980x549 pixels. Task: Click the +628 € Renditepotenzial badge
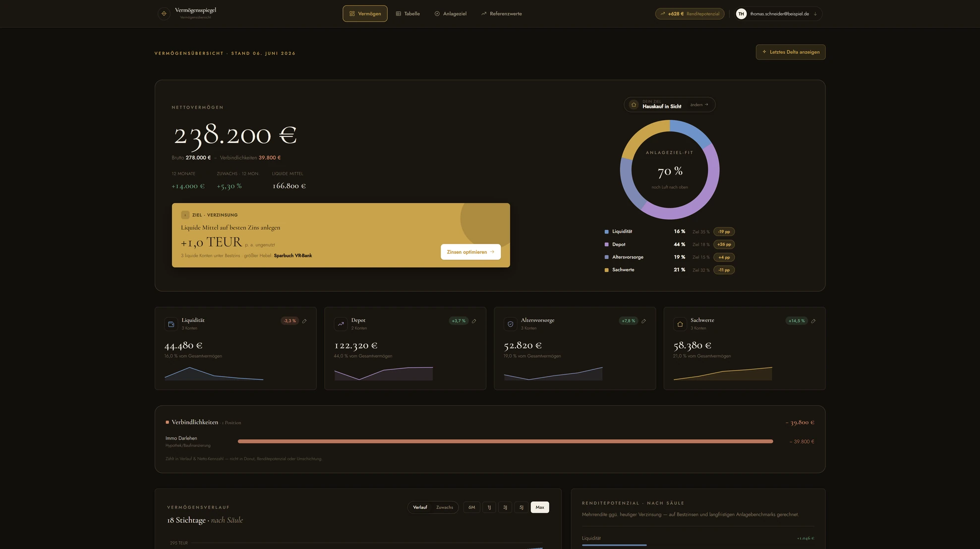(690, 14)
